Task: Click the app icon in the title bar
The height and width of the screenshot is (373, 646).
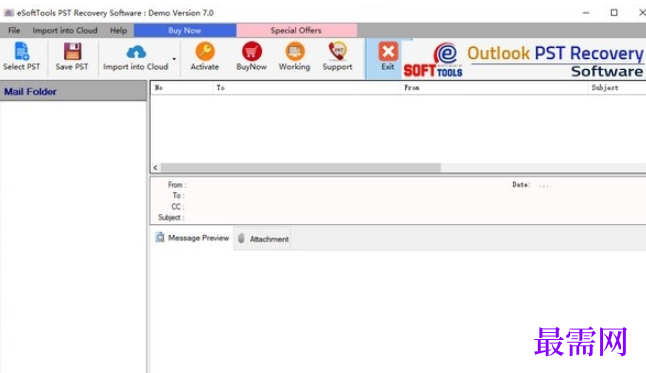Action: (8, 13)
